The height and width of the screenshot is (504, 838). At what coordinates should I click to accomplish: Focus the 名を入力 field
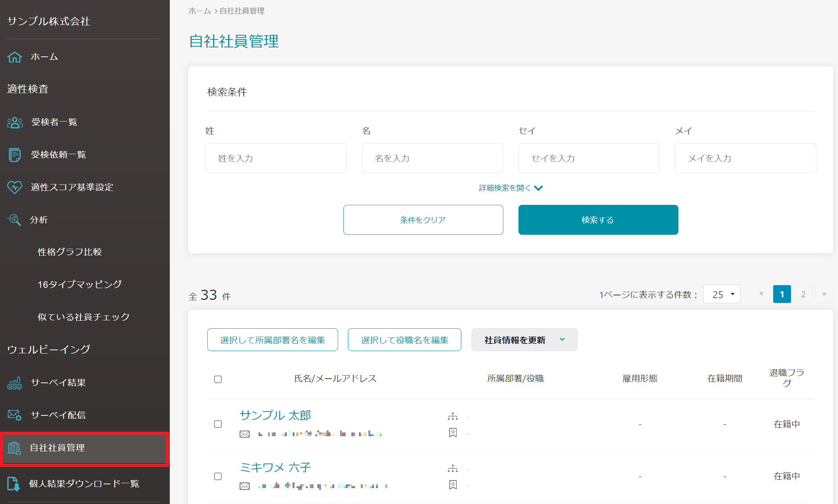432,158
